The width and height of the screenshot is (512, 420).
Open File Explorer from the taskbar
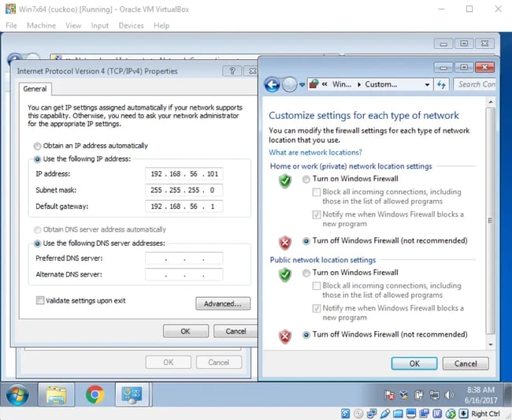pyautogui.click(x=55, y=394)
